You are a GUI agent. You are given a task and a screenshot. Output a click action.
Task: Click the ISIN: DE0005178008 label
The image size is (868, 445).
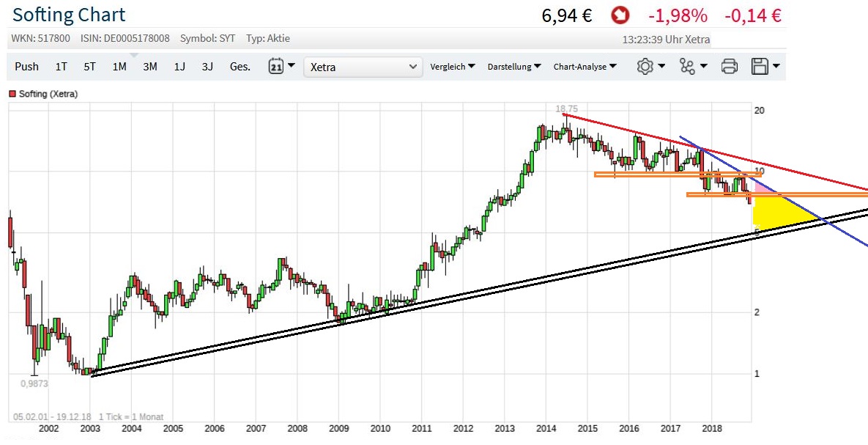[126, 38]
